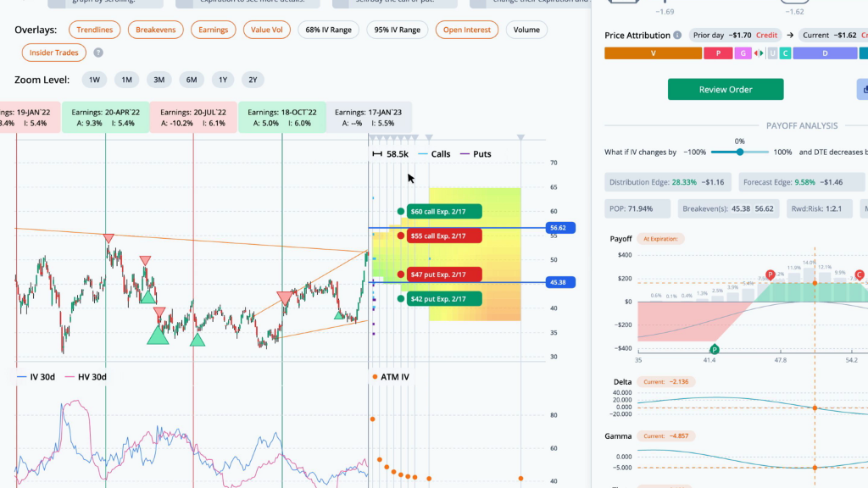Adjust the IV change slider handle
Viewport: 868px width, 488px height.
739,152
